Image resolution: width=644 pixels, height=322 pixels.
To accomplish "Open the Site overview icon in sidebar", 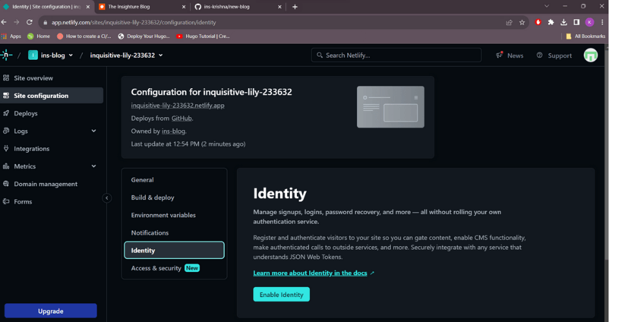I will click(6, 78).
